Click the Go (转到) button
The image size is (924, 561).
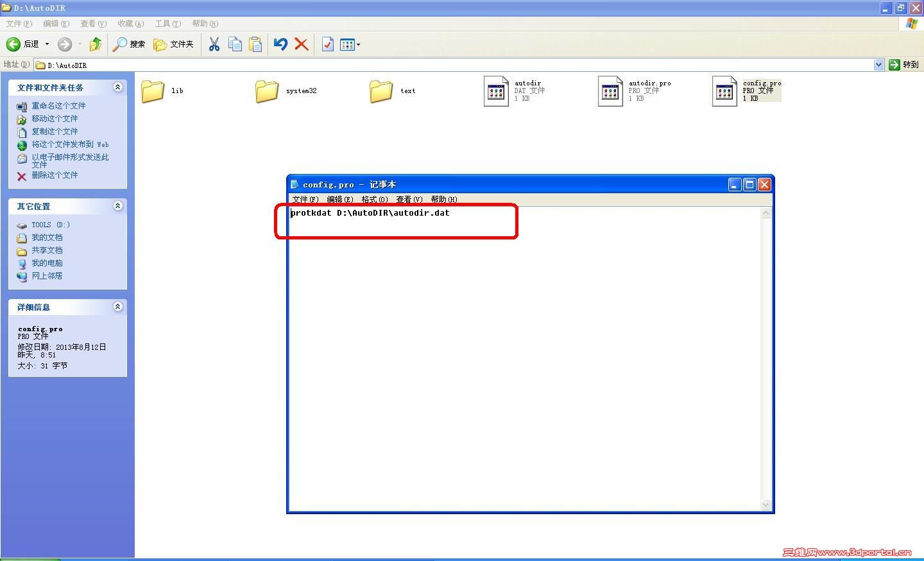904,65
